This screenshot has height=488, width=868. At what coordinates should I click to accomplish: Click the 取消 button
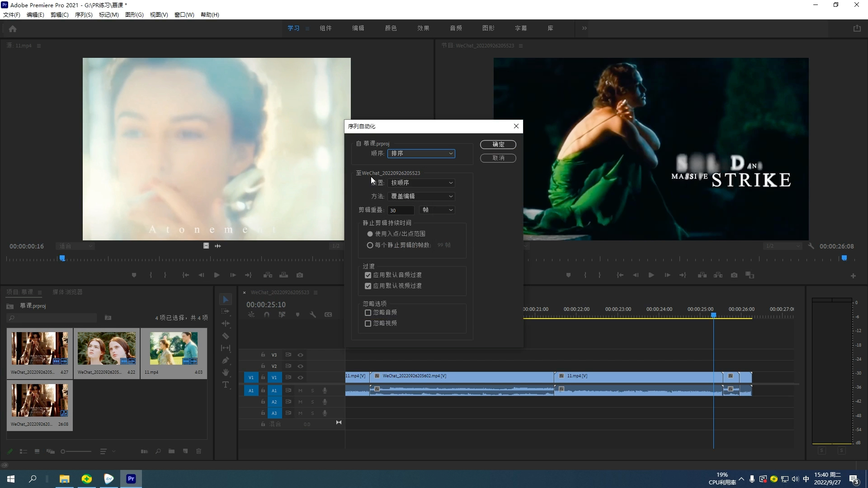pyautogui.click(x=498, y=158)
